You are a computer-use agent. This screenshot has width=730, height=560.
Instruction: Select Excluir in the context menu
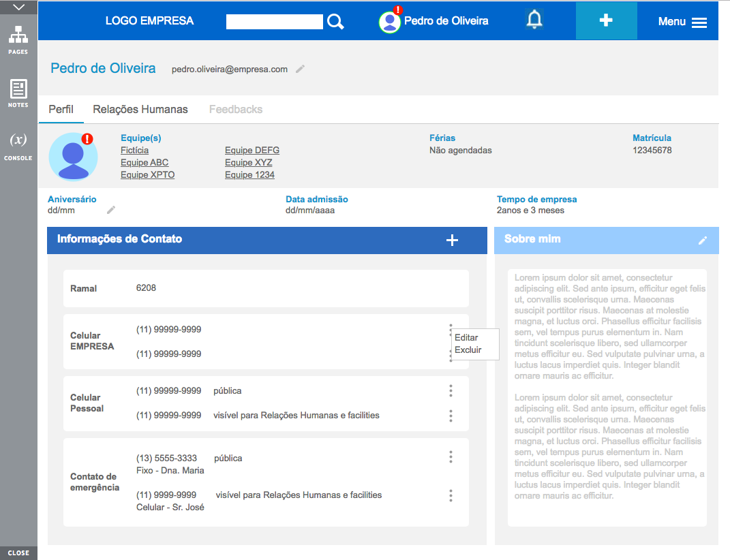point(468,350)
